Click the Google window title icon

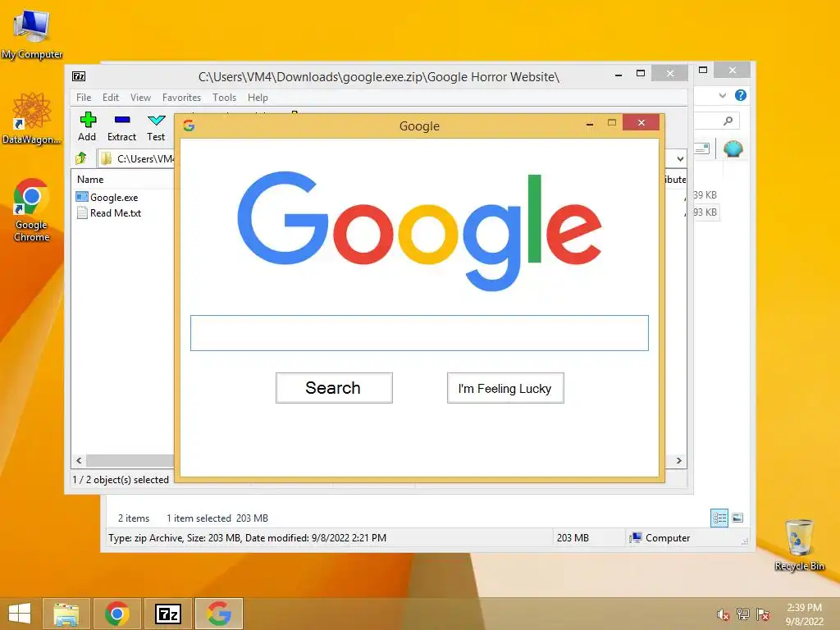tap(189, 126)
